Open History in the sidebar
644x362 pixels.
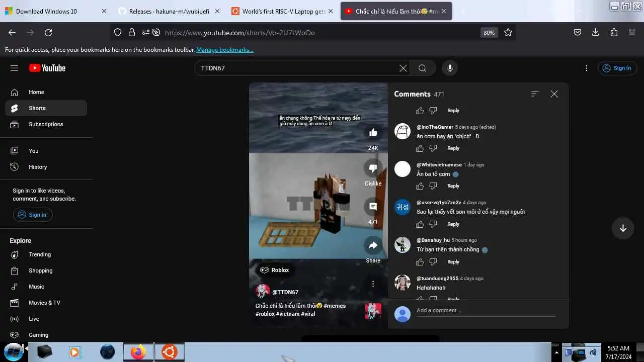point(46,167)
